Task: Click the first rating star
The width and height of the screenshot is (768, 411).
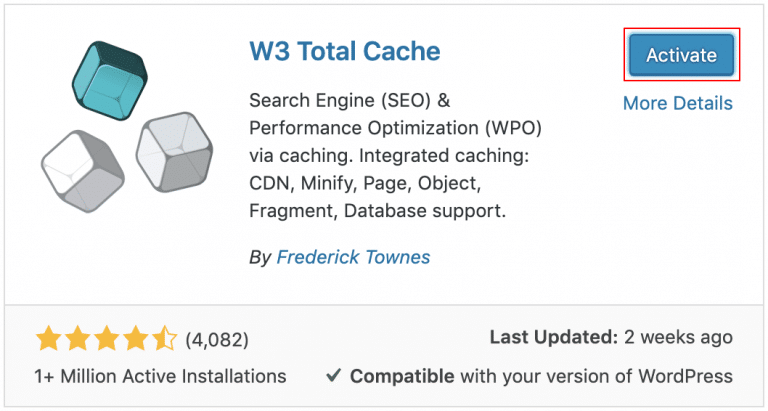Action: tap(48, 339)
